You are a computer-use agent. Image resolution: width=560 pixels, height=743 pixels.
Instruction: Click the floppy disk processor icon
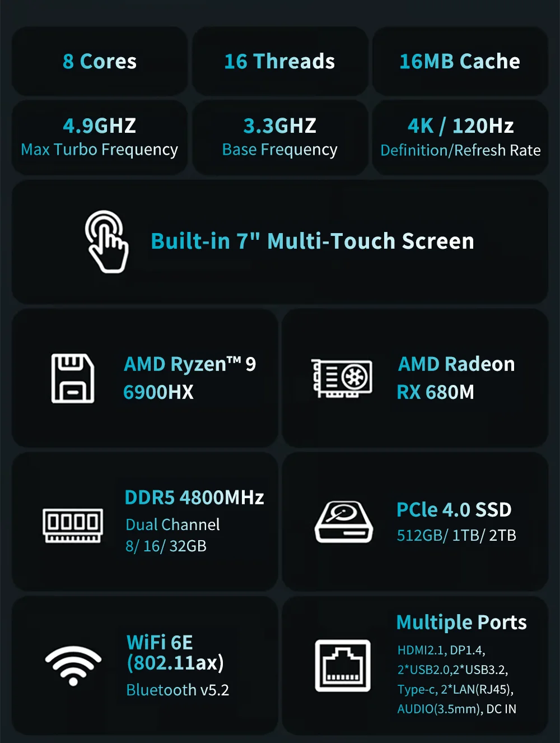[x=73, y=378]
